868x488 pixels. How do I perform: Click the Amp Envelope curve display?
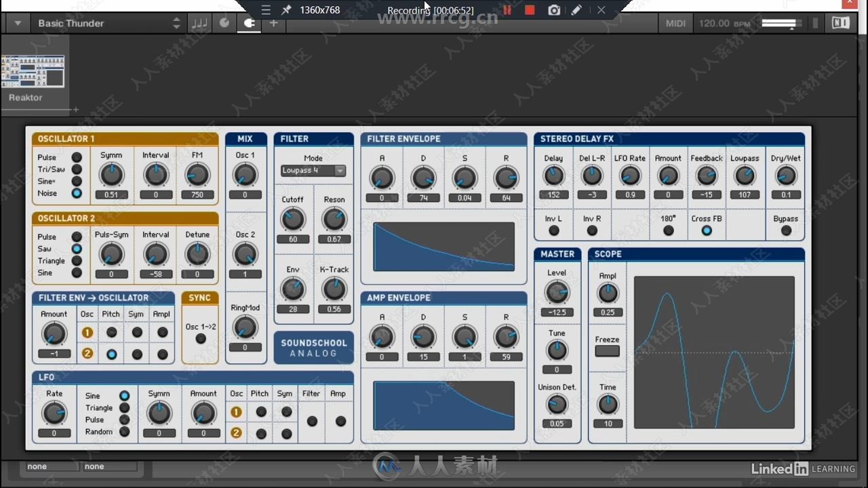click(443, 405)
